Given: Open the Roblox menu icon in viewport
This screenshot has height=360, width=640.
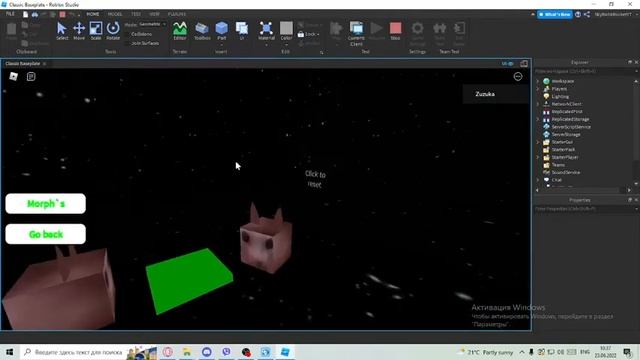Looking at the screenshot, I should [13, 76].
